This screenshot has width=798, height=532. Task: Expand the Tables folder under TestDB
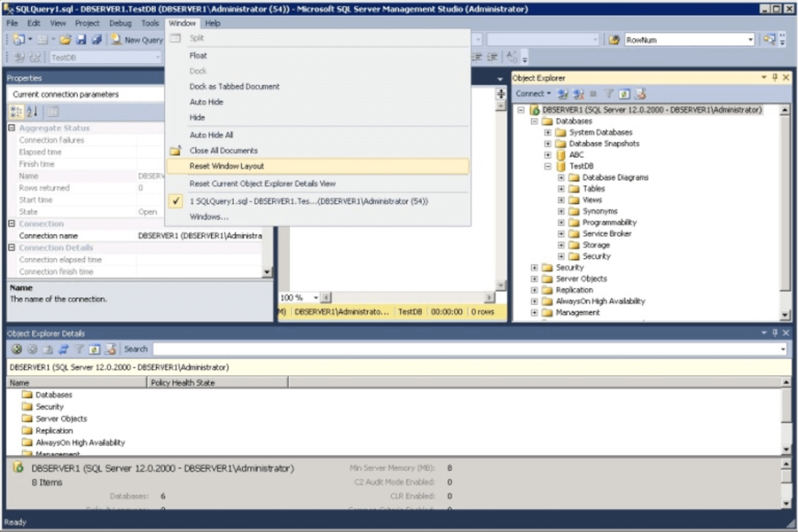[x=561, y=188]
